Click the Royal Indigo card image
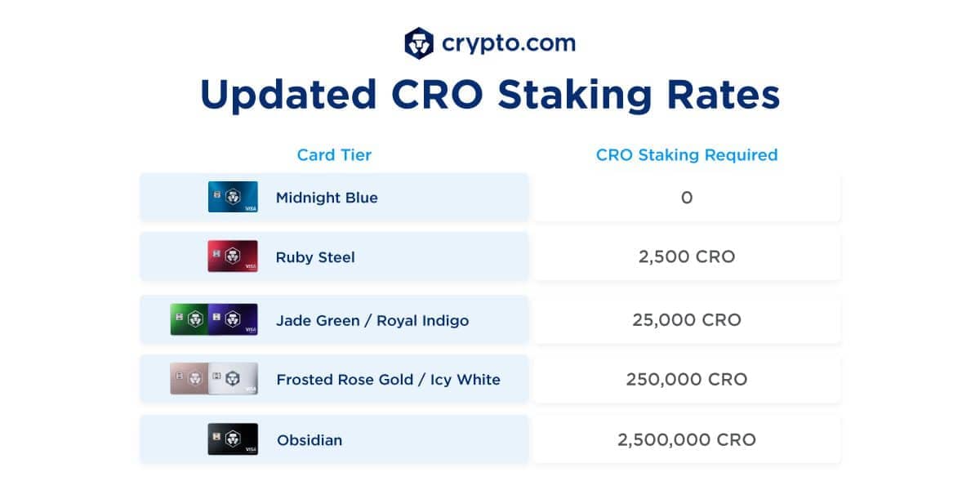Screen dimensions: 980x490 click(233, 319)
